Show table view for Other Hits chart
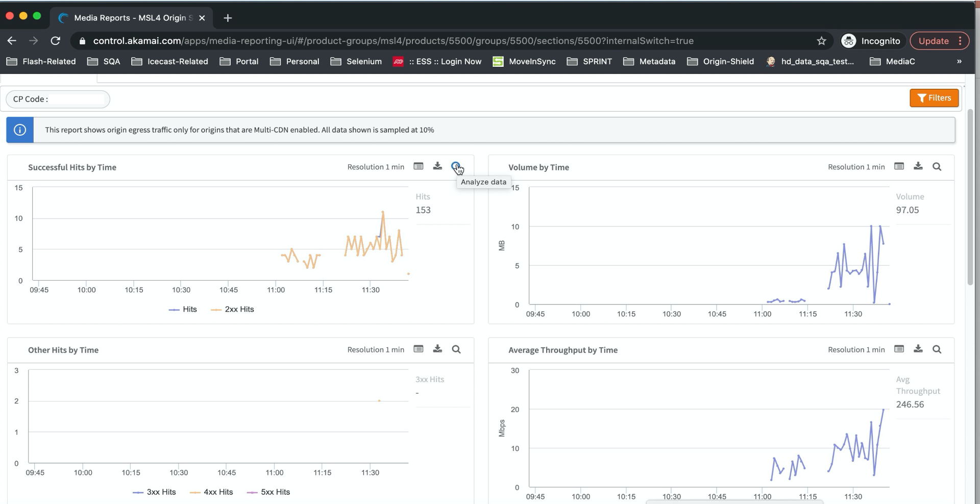Image resolution: width=980 pixels, height=504 pixels. pyautogui.click(x=419, y=349)
